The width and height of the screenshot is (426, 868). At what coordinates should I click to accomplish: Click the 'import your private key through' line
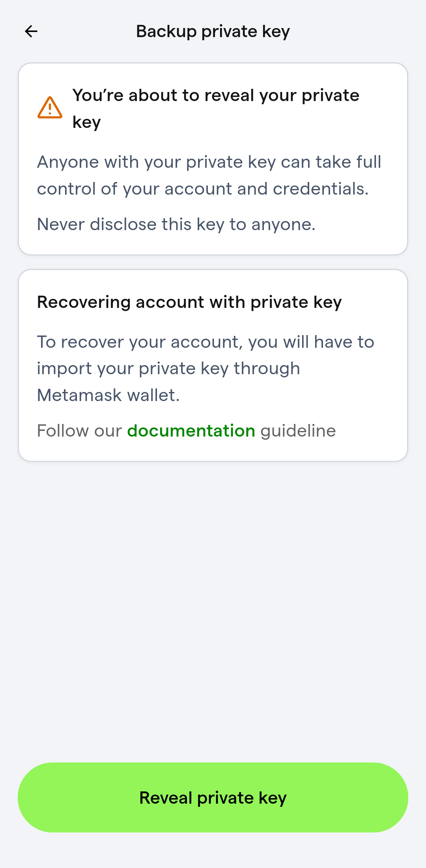pyautogui.click(x=168, y=369)
